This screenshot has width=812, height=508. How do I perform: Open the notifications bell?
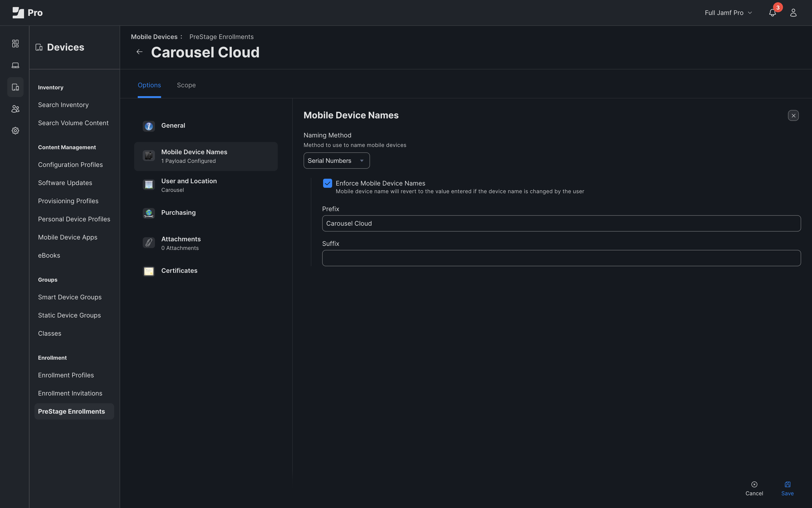click(x=772, y=13)
